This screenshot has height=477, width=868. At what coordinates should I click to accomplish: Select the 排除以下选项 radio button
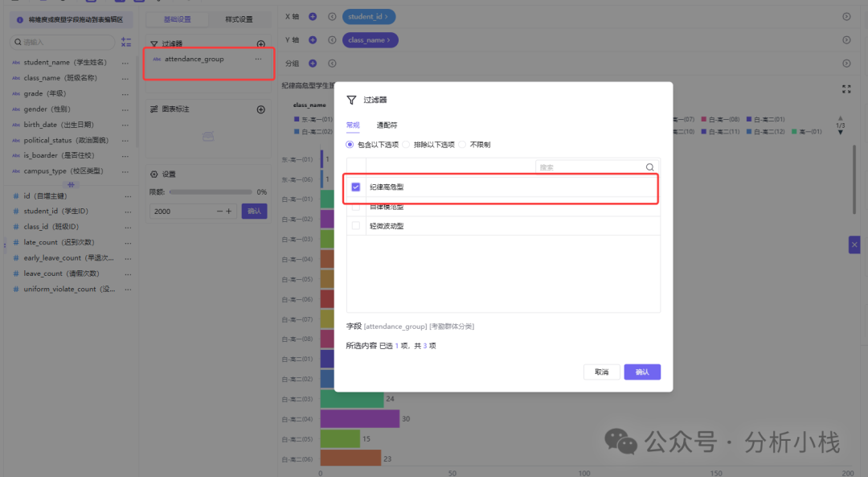pyautogui.click(x=407, y=145)
